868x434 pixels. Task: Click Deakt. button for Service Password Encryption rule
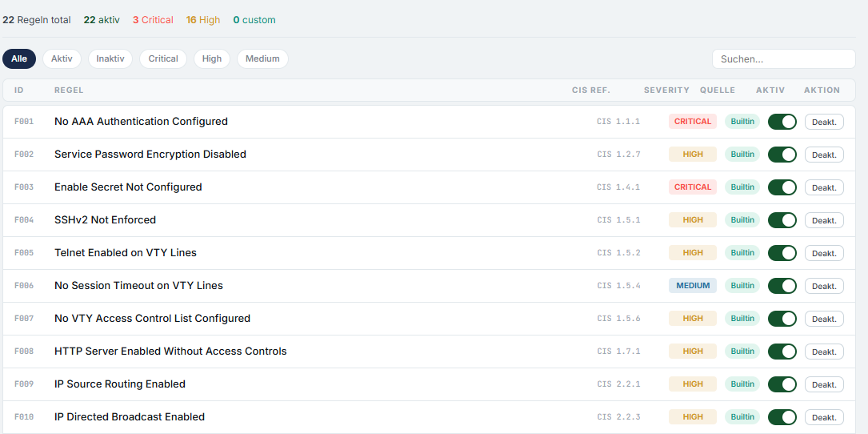(x=824, y=155)
